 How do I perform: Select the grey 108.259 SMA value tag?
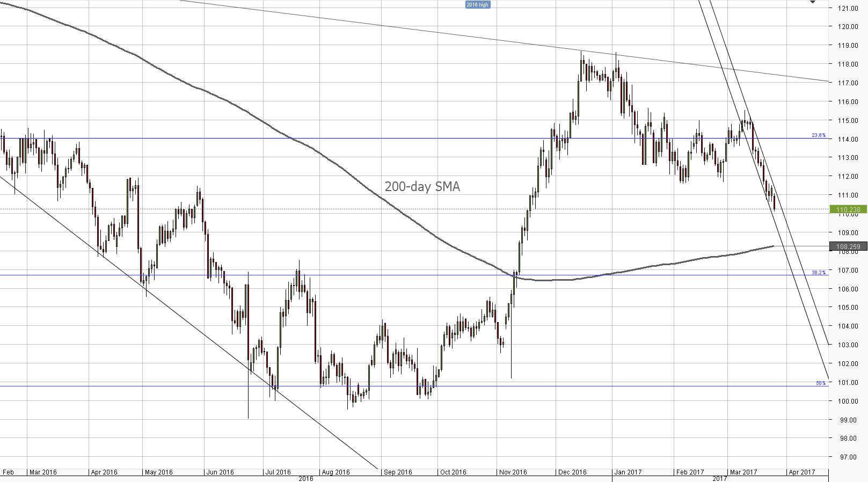(848, 247)
